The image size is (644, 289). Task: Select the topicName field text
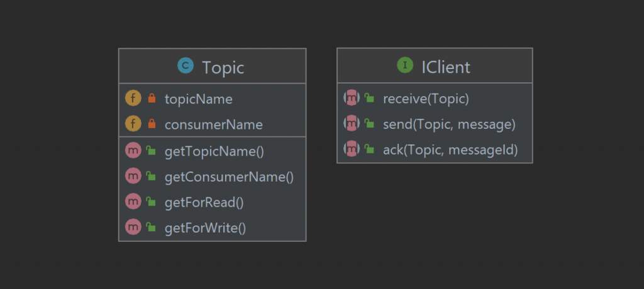click(x=198, y=99)
